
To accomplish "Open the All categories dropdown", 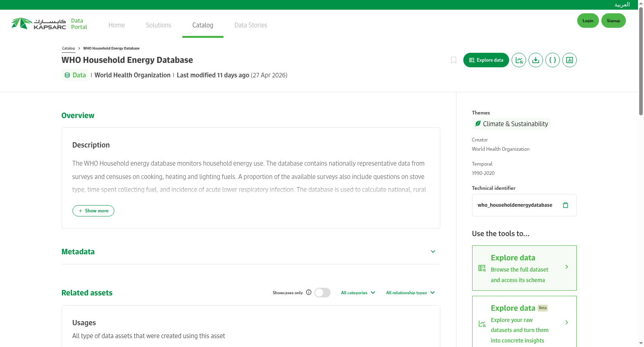I will click(358, 293).
